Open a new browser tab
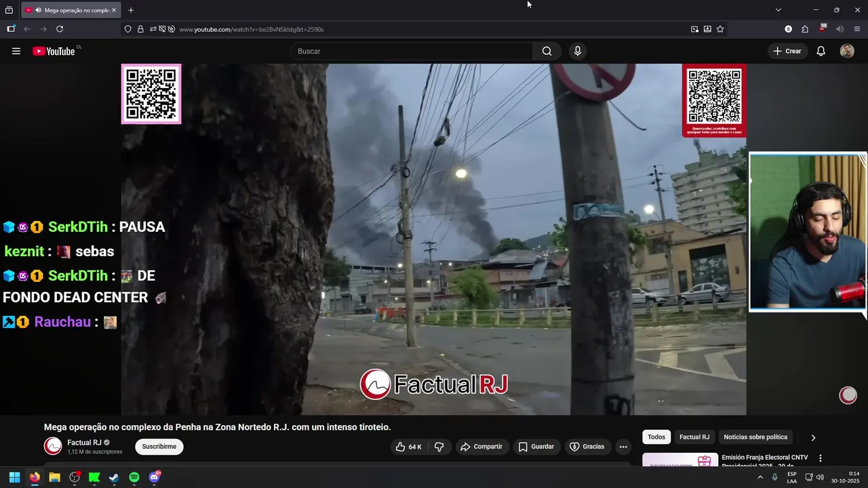 coord(131,10)
